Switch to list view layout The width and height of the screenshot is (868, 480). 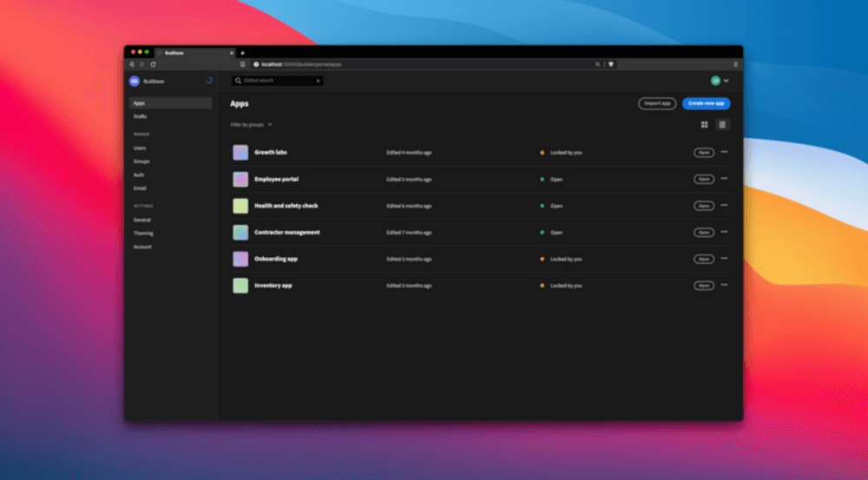[x=723, y=125]
